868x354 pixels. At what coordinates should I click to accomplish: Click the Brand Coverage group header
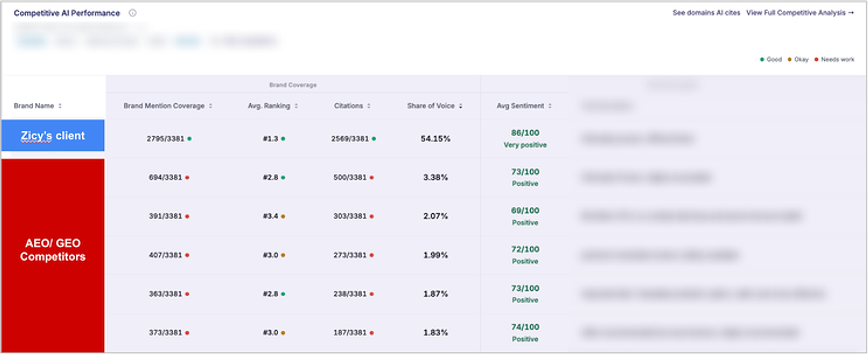point(293,85)
